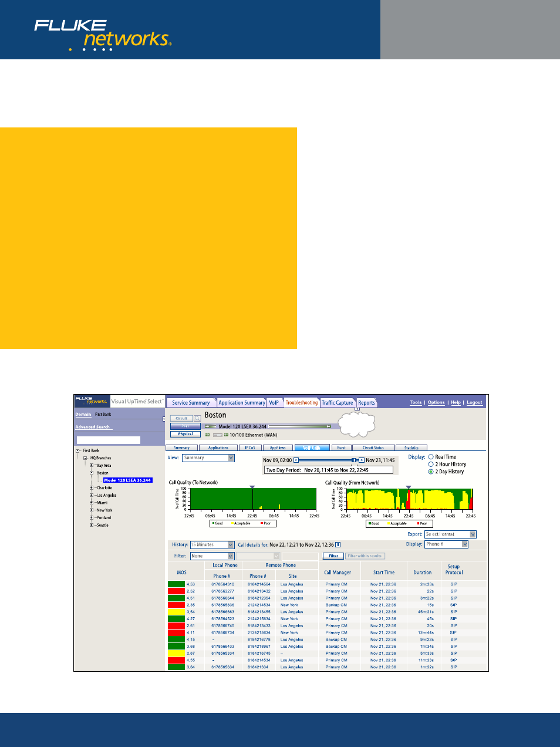The image size is (560, 747).
Task: Open the Burst sub-tab
Action: coord(341,448)
